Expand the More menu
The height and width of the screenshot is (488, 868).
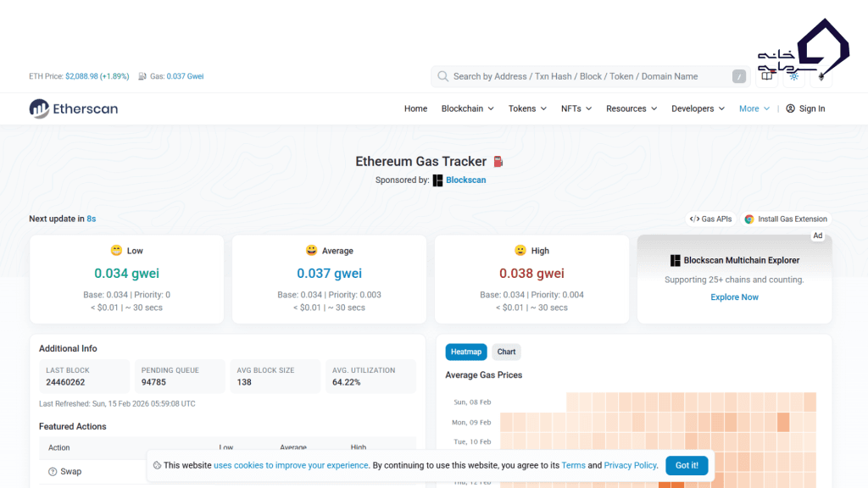click(x=754, y=108)
